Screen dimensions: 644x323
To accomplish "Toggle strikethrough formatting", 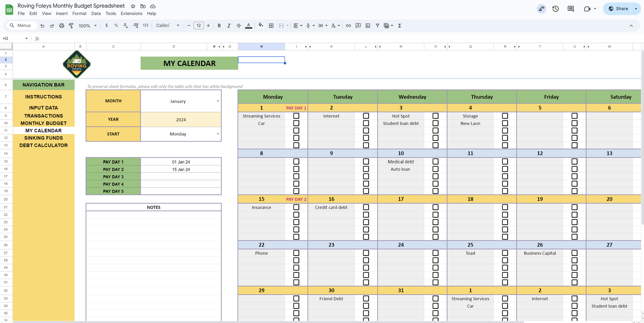I will [x=239, y=25].
